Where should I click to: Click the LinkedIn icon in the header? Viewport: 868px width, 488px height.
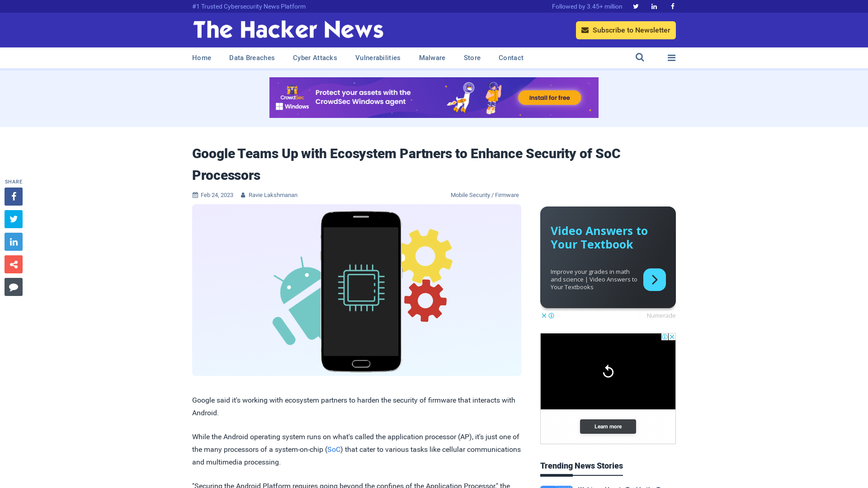(653, 6)
